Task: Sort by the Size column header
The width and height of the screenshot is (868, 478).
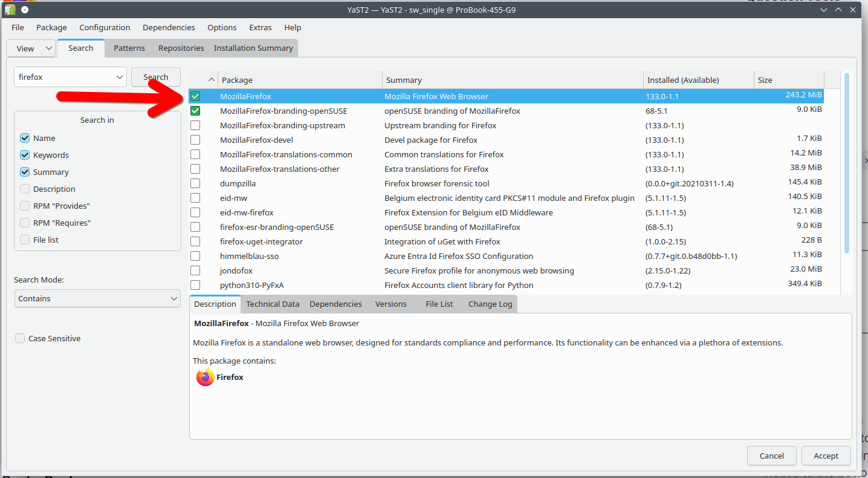Action: point(789,80)
